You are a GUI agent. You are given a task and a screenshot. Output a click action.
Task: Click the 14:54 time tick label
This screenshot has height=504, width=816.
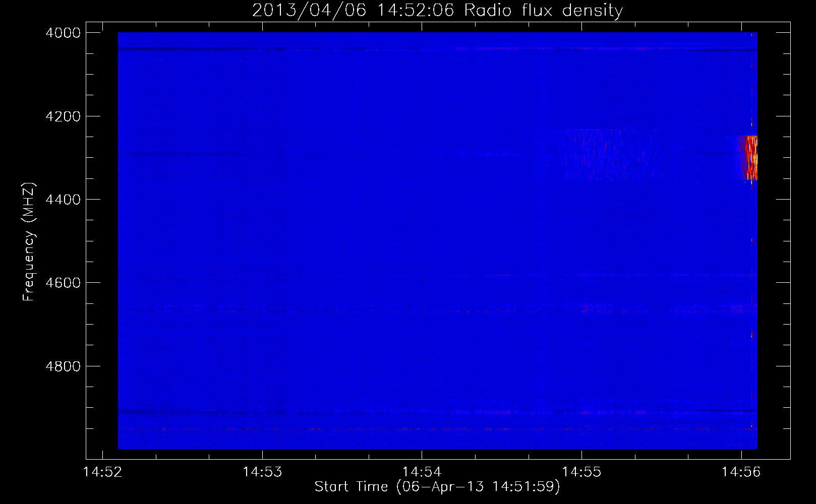(422, 472)
